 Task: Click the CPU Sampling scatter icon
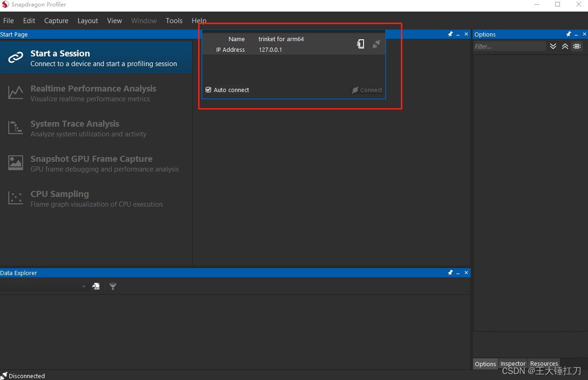16,198
